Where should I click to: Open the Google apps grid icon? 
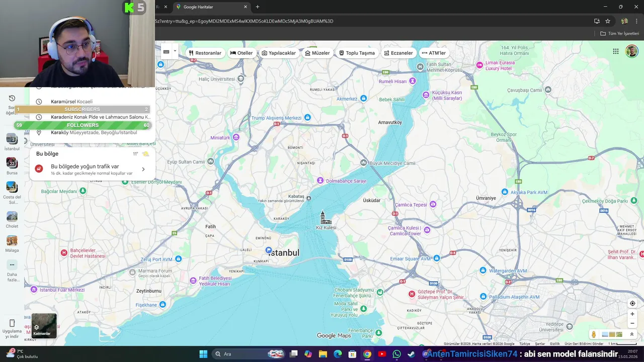tap(616, 51)
